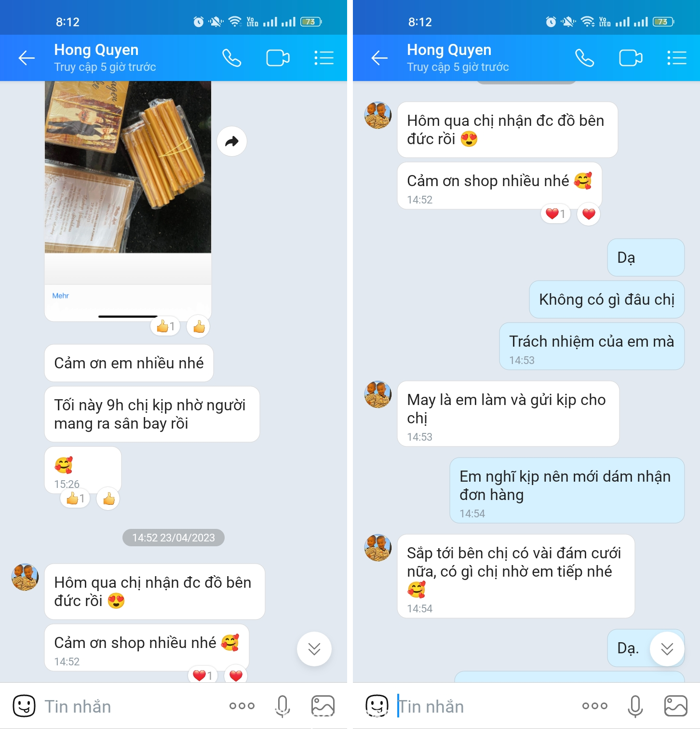Open sticker picker in left message bar
Screen dimensions: 700x729
pos(24,706)
